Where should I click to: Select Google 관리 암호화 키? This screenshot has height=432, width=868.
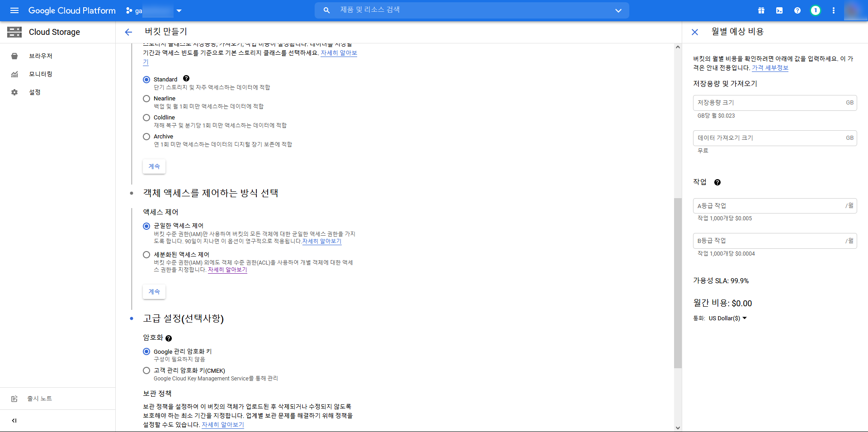(146, 351)
